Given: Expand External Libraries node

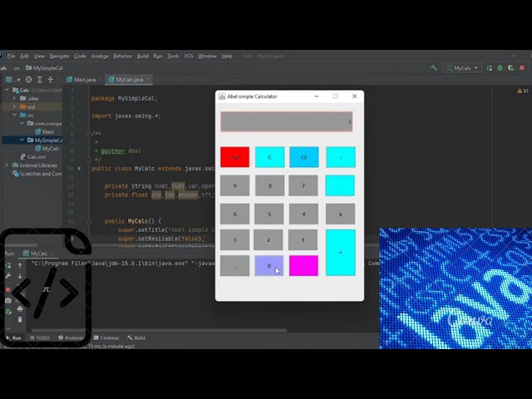Looking at the screenshot, I should point(7,165).
